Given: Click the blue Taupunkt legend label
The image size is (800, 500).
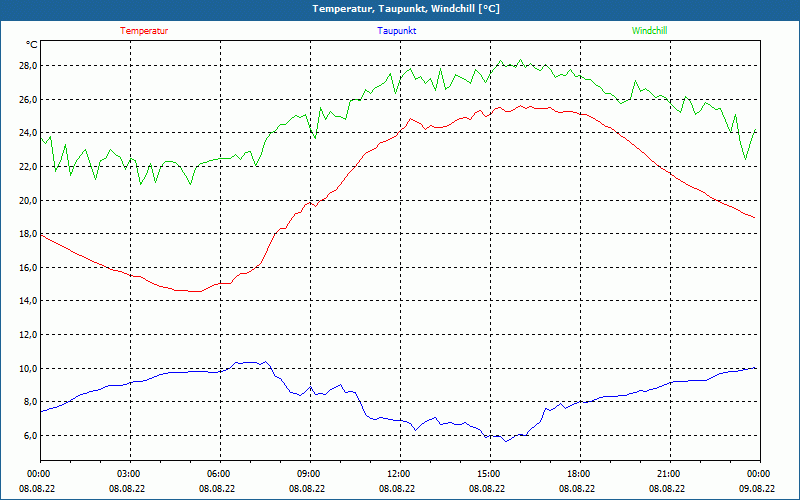Looking at the screenshot, I should coord(396,31).
